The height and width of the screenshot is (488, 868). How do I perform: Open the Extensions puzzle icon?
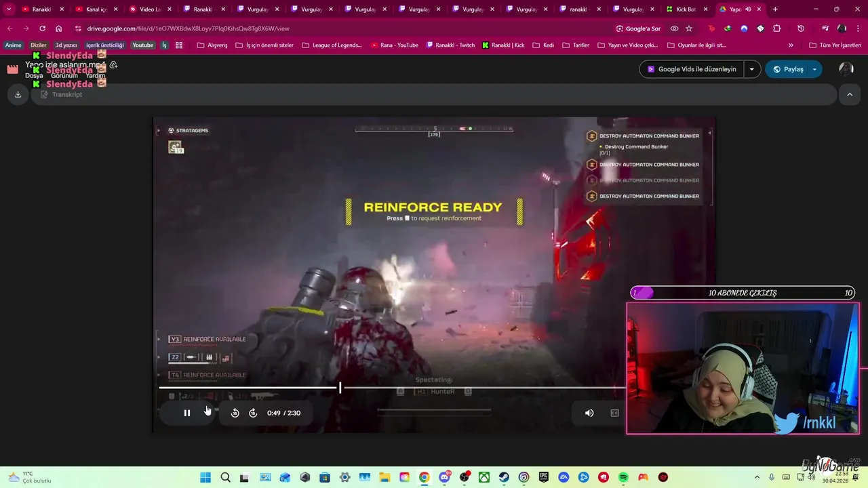click(777, 28)
